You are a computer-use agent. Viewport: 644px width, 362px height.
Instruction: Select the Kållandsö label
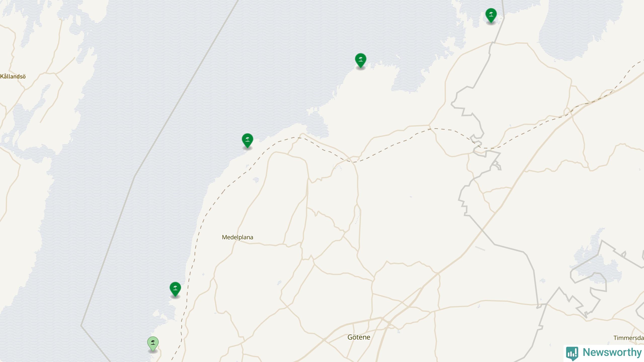[13, 76]
